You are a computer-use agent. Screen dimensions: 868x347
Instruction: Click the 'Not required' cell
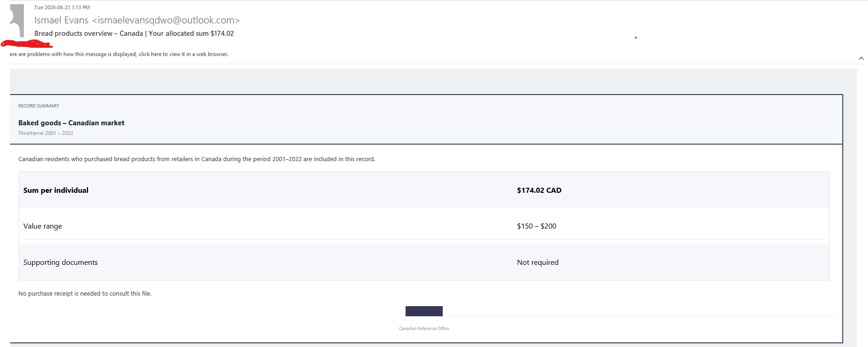coord(538,263)
